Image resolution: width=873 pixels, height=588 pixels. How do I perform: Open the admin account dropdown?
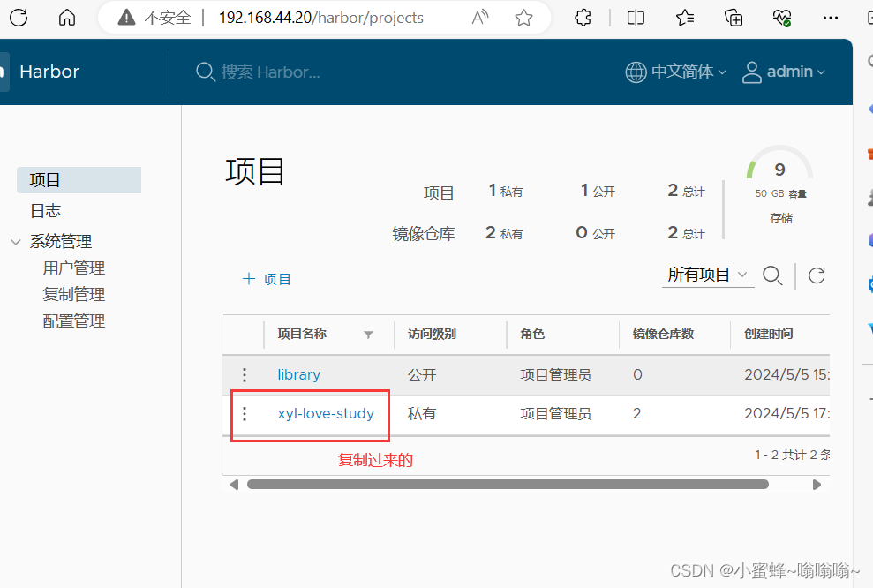[x=795, y=72]
